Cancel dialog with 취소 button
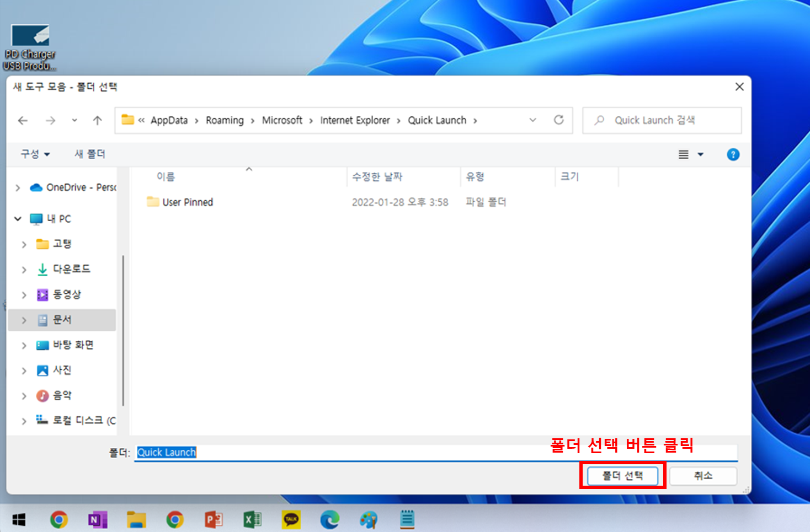The width and height of the screenshot is (810, 532). coord(703,476)
